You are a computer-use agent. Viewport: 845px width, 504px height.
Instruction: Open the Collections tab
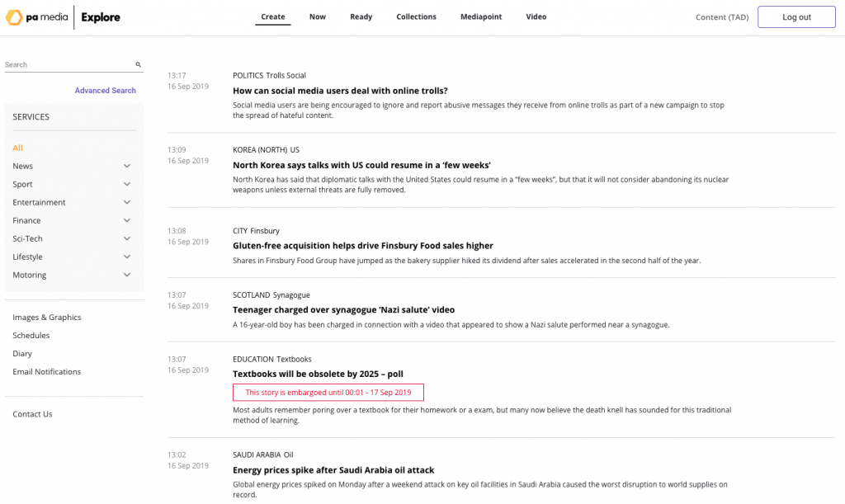[416, 16]
